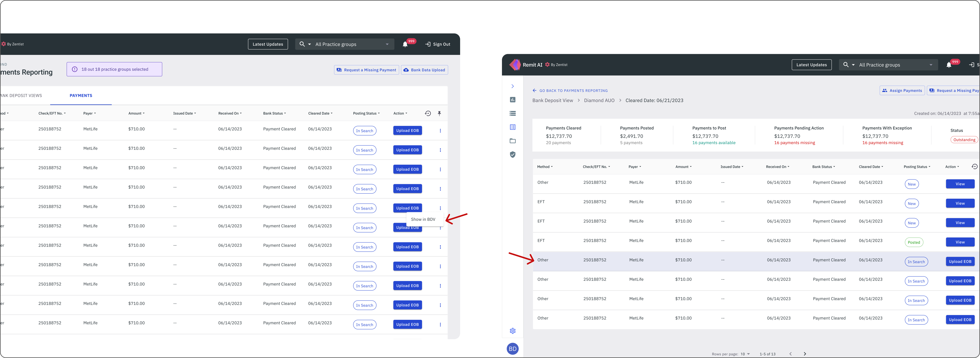The image size is (980, 358).
Task: Click the Bank Data Upload button
Action: (x=424, y=70)
